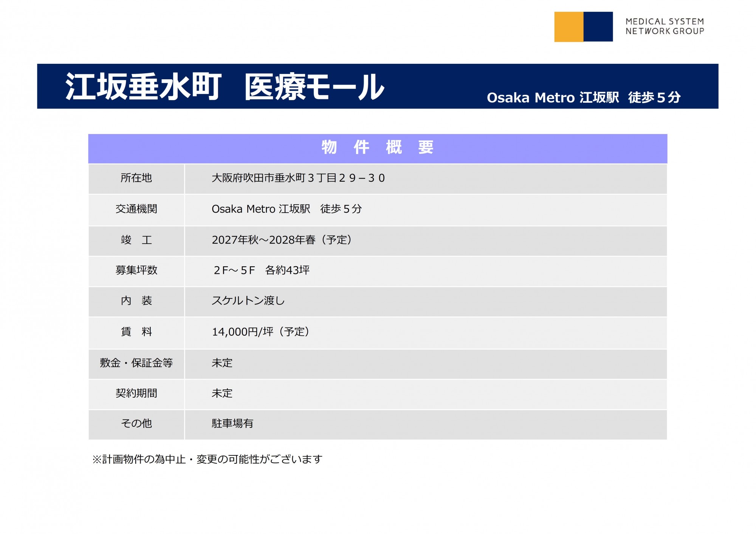Click the Osaka Metro 江坂駅 徒歩5分 subtitle in the banner
Viewport: 756px width, 534px height.
click(x=583, y=97)
